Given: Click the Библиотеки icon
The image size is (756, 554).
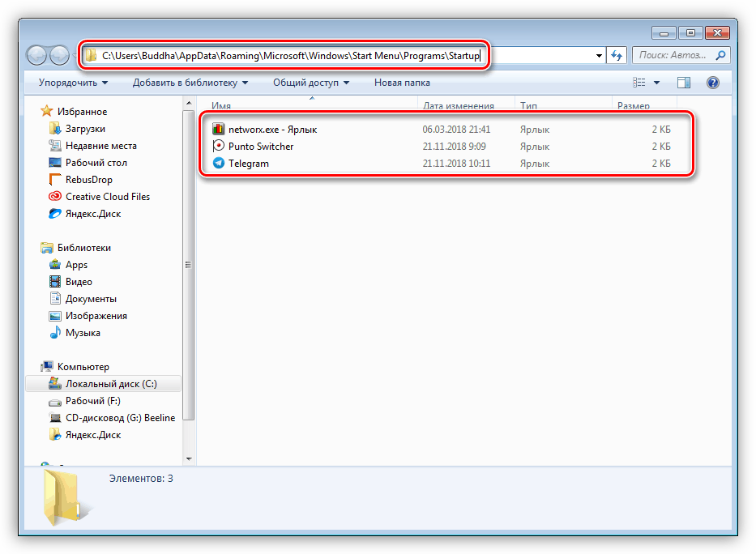Looking at the screenshot, I should coord(47,248).
